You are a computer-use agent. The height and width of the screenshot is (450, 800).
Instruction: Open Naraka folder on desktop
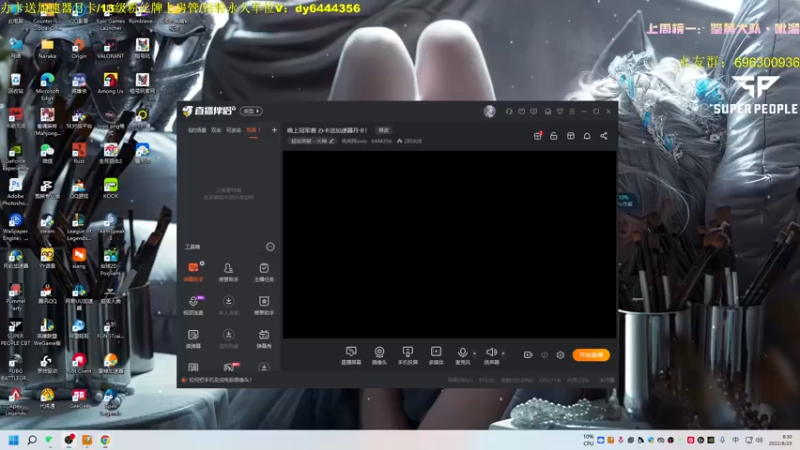[47, 48]
